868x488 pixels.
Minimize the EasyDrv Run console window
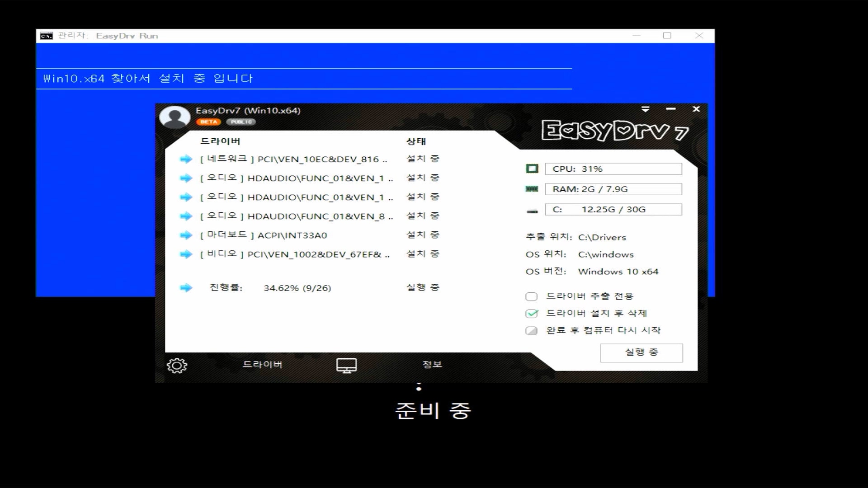pyautogui.click(x=637, y=36)
